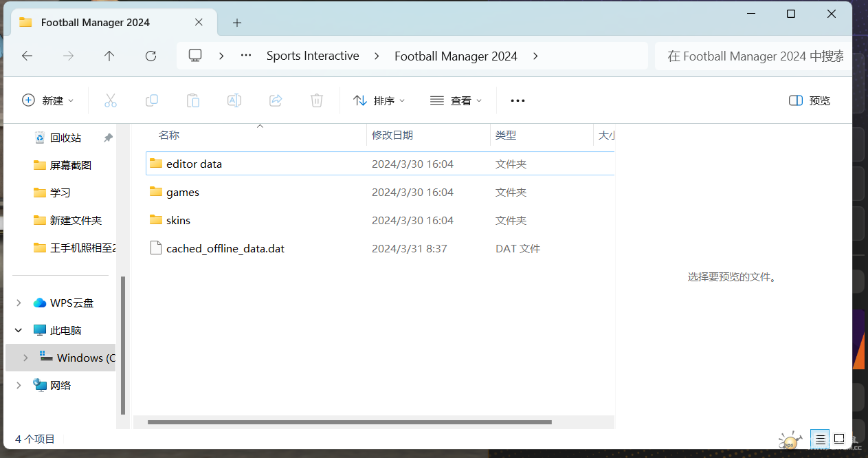Click the folder icon of editor data
The width and height of the screenshot is (868, 458).
point(156,164)
